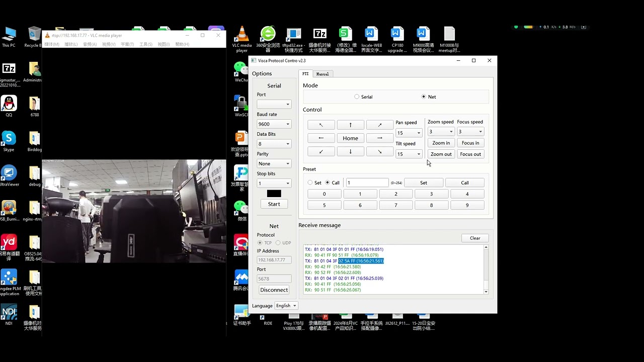Click the Home button

[x=350, y=138]
